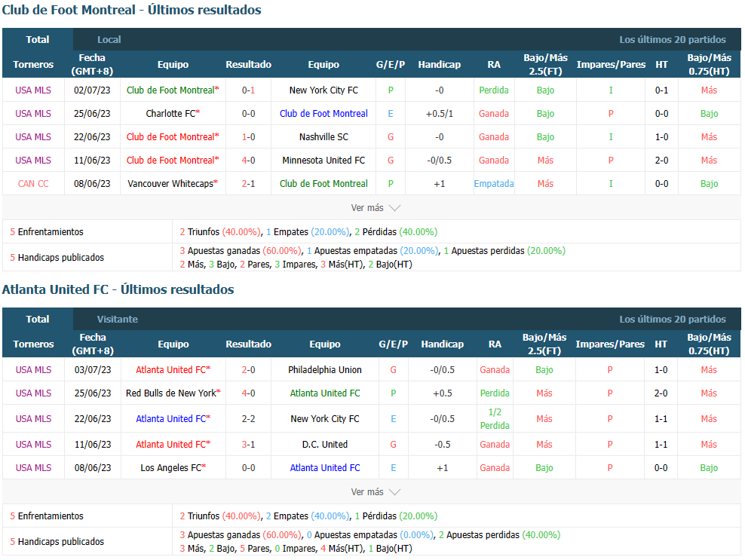Expand Ver más under Montreal results
This screenshot has width=745, height=560.
pyautogui.click(x=376, y=208)
